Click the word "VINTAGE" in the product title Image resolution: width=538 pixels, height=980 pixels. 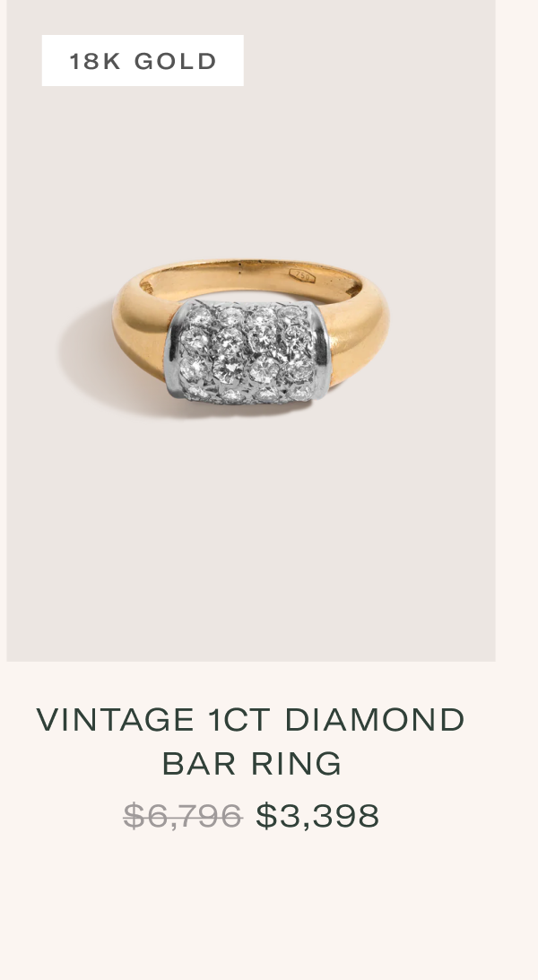[x=116, y=719]
